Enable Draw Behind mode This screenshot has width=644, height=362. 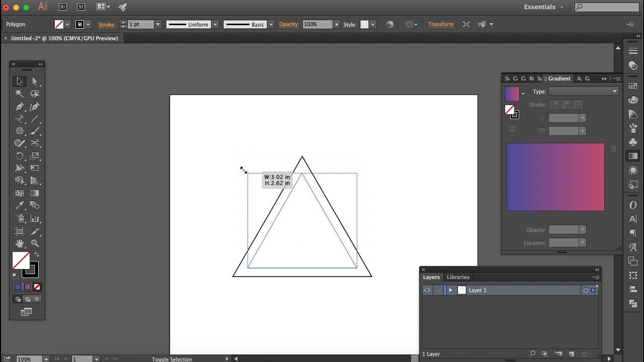click(27, 299)
